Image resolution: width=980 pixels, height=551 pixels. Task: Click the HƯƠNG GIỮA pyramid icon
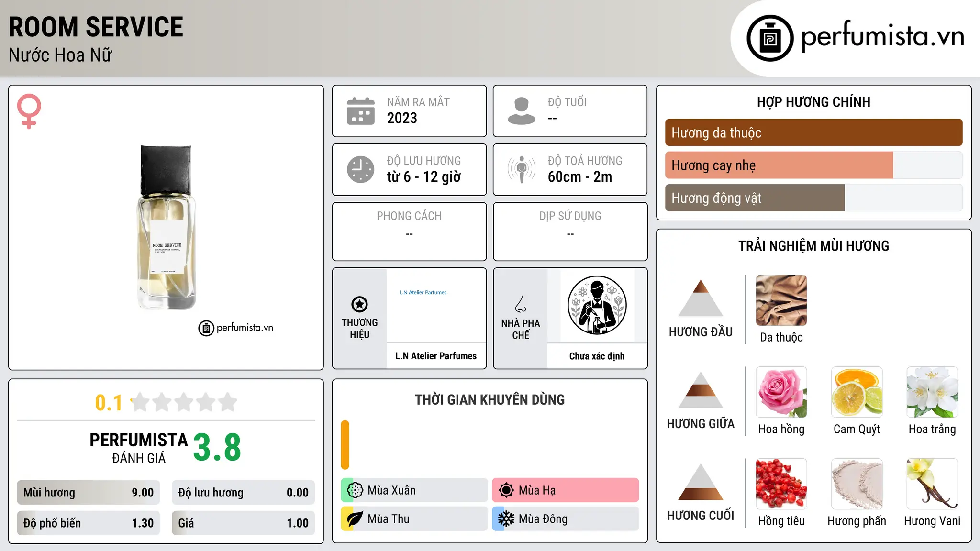coord(701,390)
